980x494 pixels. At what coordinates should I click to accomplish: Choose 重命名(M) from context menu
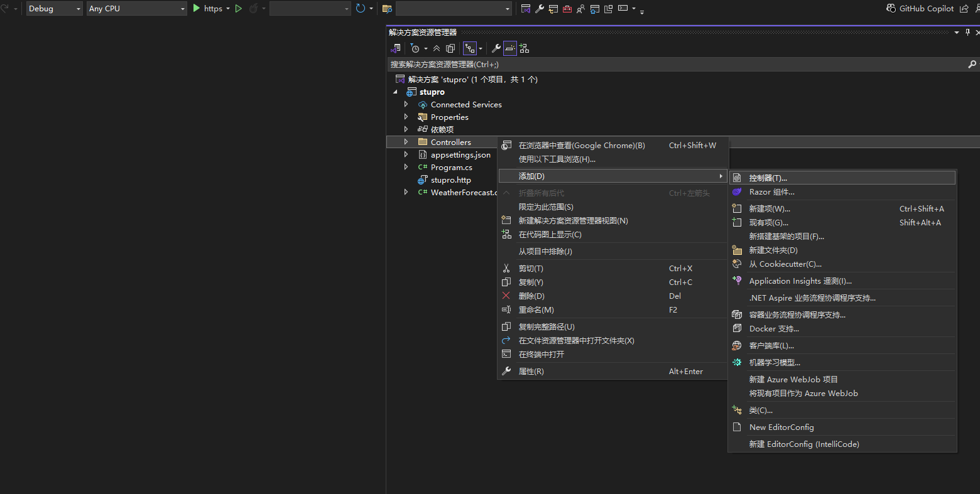tap(612, 310)
